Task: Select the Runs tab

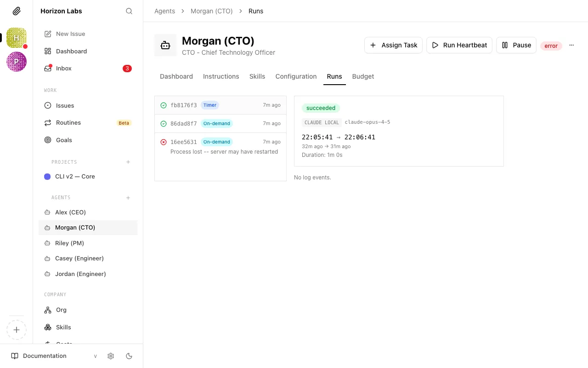Action: tap(334, 76)
